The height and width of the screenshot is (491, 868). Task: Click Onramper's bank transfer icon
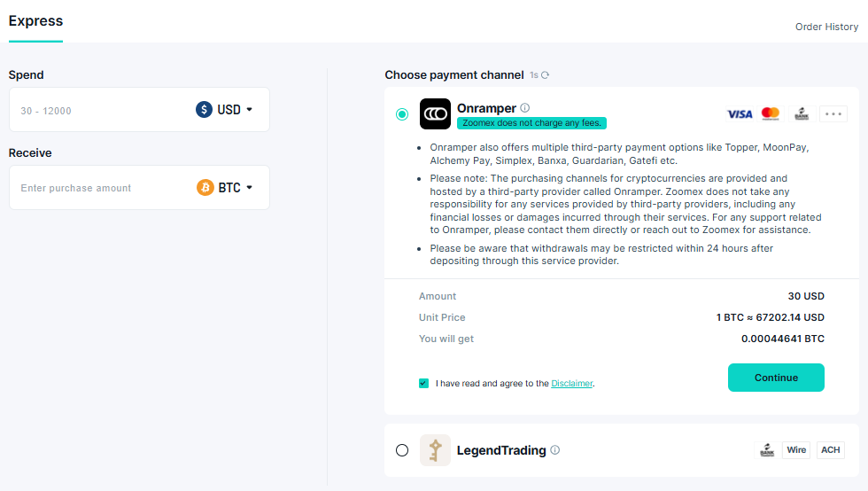tap(802, 114)
